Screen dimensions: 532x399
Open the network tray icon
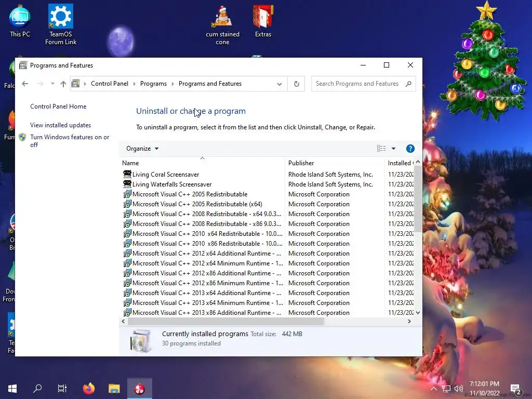click(446, 389)
